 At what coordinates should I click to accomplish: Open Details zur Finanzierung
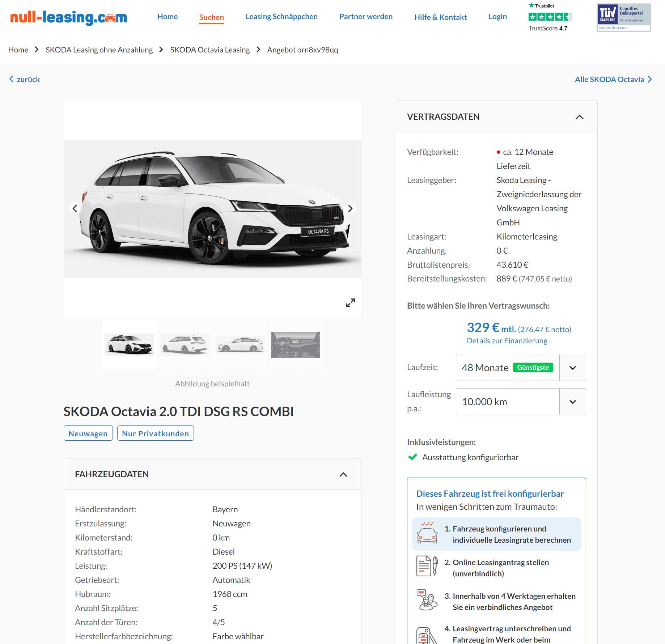coord(507,341)
